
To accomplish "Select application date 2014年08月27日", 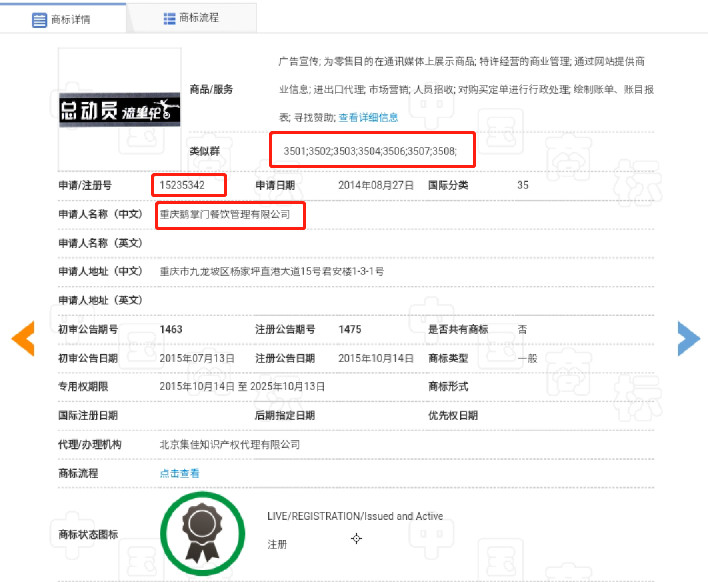I will pyautogui.click(x=376, y=185).
